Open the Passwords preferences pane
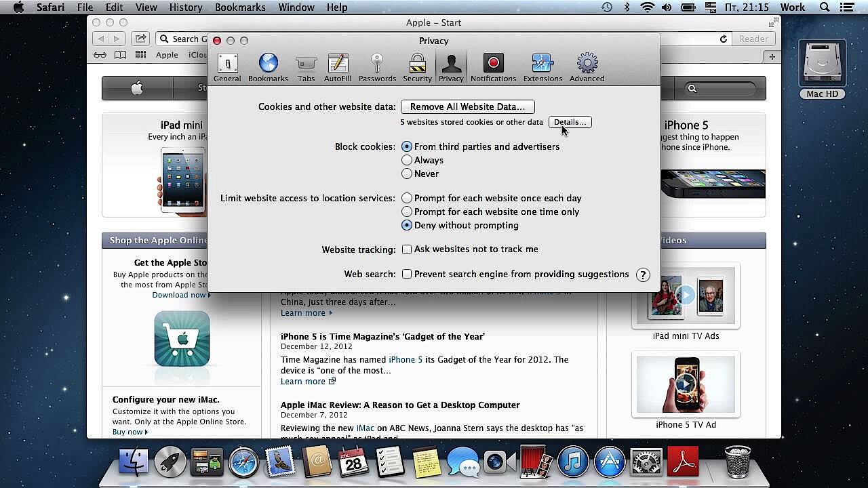Viewport: 868px width, 488px height. (x=377, y=68)
